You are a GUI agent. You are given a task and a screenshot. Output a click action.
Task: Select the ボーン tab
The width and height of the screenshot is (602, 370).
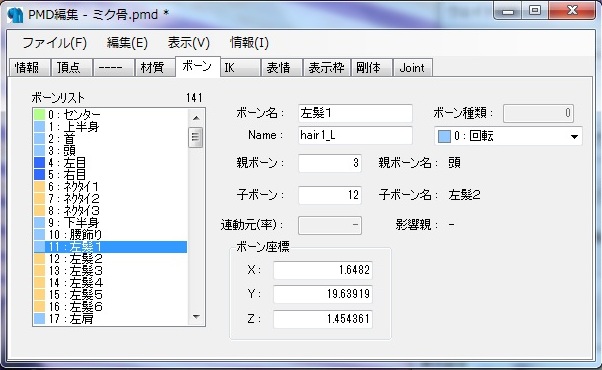point(197,66)
